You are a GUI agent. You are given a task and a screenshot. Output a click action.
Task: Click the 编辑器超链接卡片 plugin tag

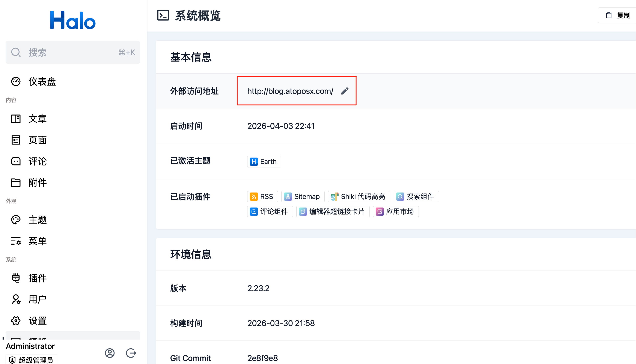pos(333,212)
